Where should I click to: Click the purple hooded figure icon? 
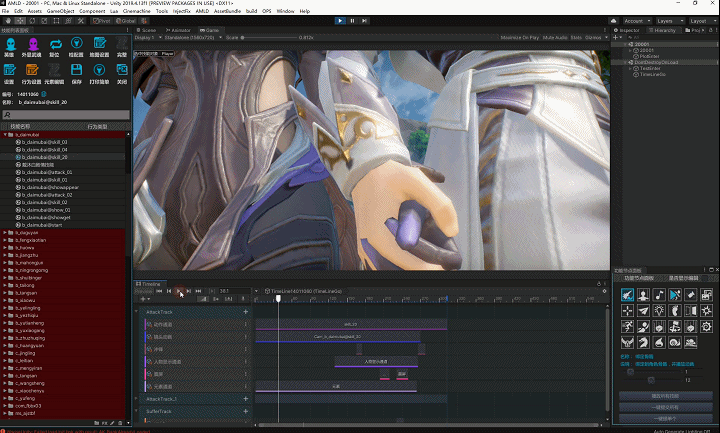tap(33, 45)
